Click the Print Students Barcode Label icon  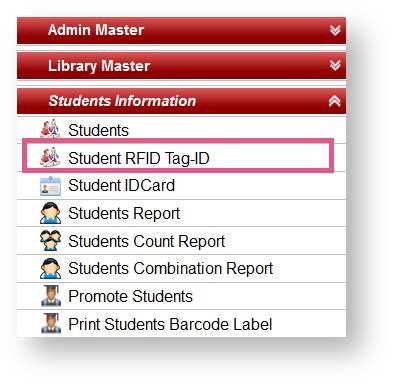pos(51,323)
